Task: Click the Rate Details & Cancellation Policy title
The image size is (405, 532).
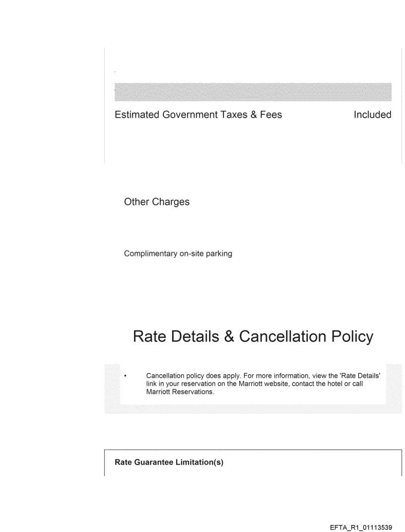Action: [x=253, y=337]
